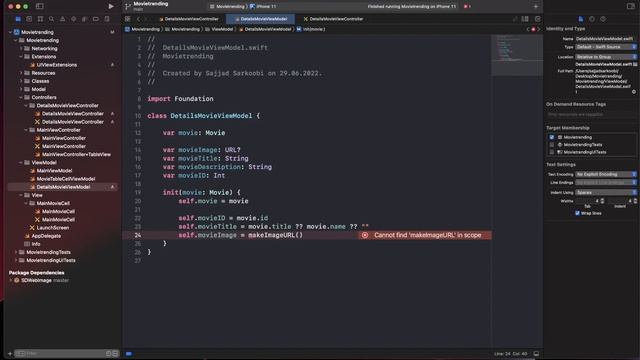640x360 pixels.
Task: Click the red error indicator in activity bar
Action: coord(467,7)
